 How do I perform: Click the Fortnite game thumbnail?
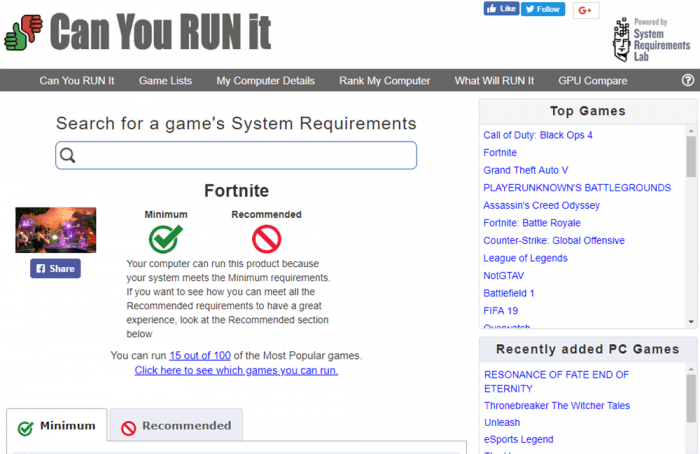coord(56,230)
